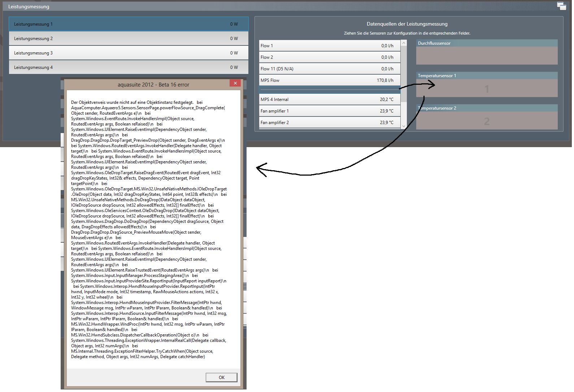Choose the Flow 11 (D5 N/A) sensor

click(330, 69)
